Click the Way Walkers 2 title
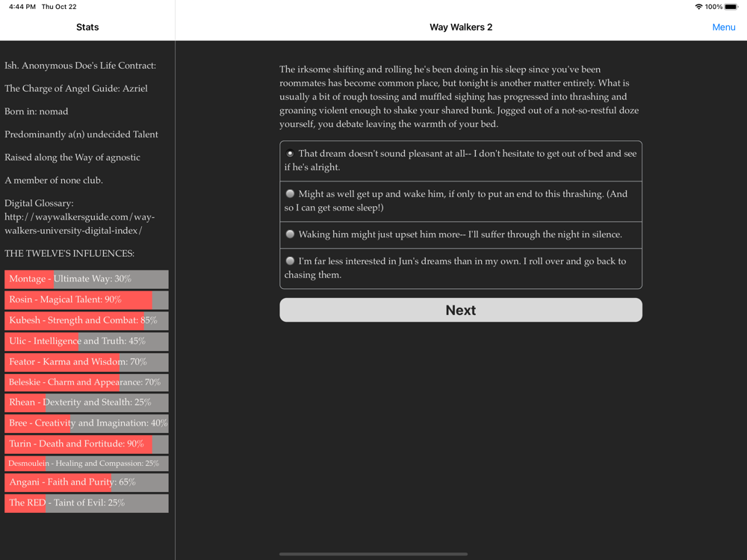 (461, 27)
